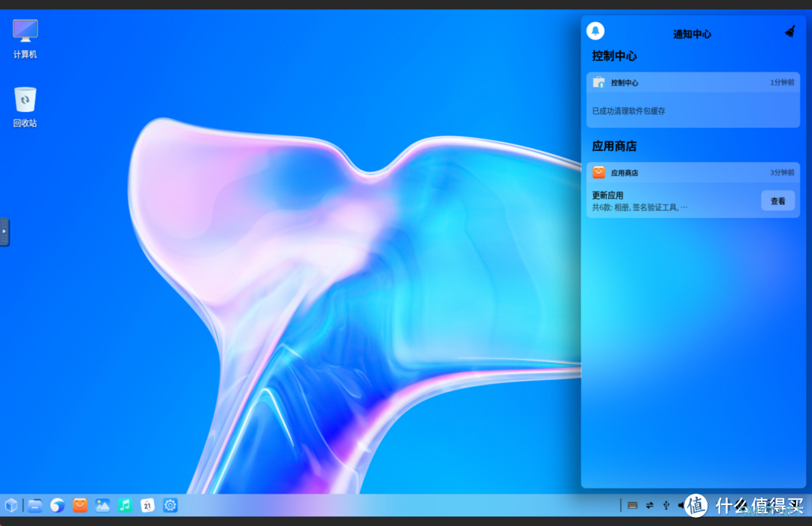Click the 控制中心 notification app icon

(598, 83)
